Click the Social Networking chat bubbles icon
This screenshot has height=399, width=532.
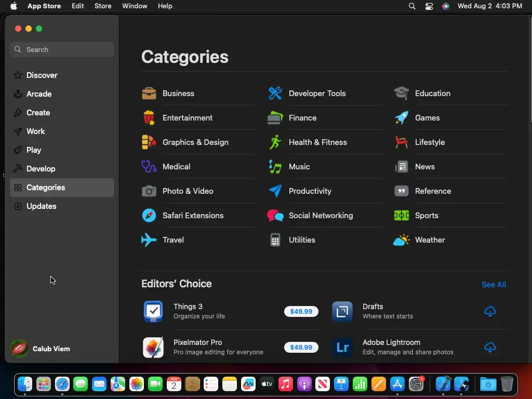[x=275, y=216]
